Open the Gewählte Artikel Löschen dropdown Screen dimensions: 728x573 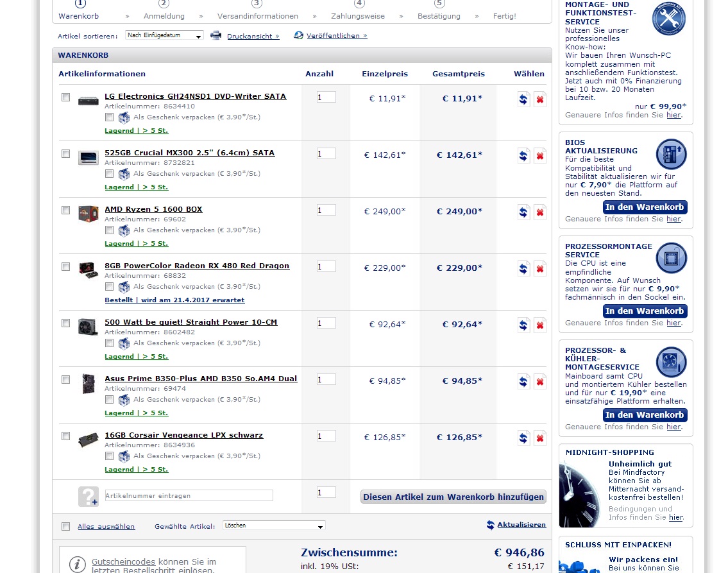[274, 526]
